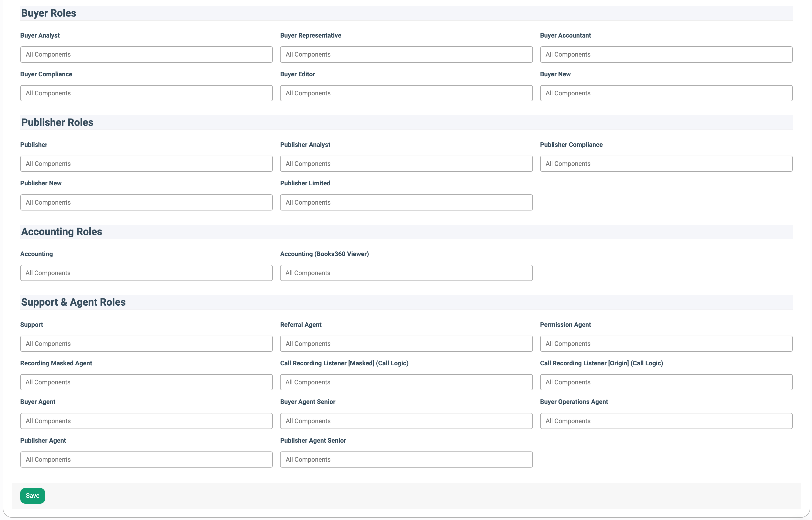Click the Buyer New components field

point(666,93)
